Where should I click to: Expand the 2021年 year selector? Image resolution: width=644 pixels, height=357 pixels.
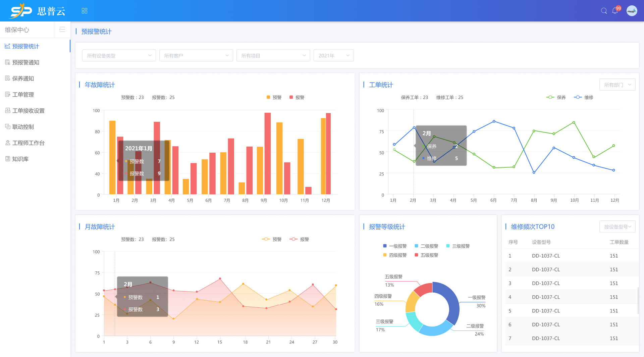click(x=333, y=55)
